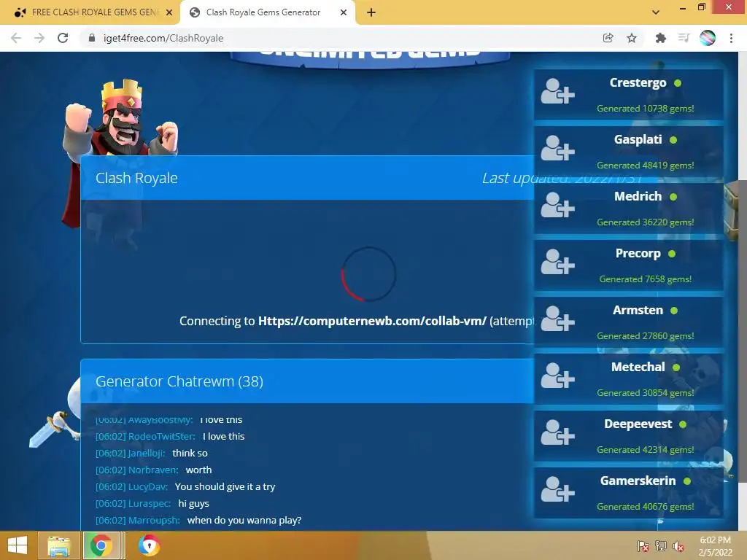Click the Deepeevest user name
Screen dimensions: 747x560
[x=638, y=424]
